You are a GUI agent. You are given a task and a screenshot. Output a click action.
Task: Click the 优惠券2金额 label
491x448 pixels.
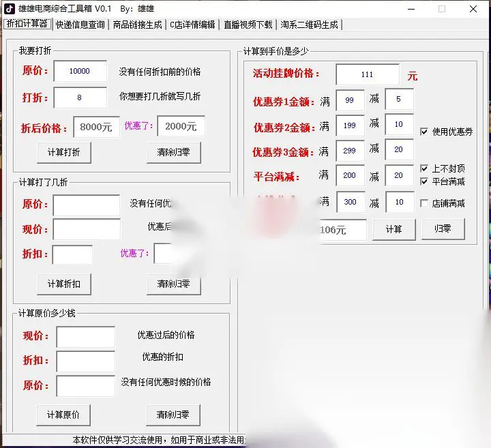pyautogui.click(x=284, y=128)
